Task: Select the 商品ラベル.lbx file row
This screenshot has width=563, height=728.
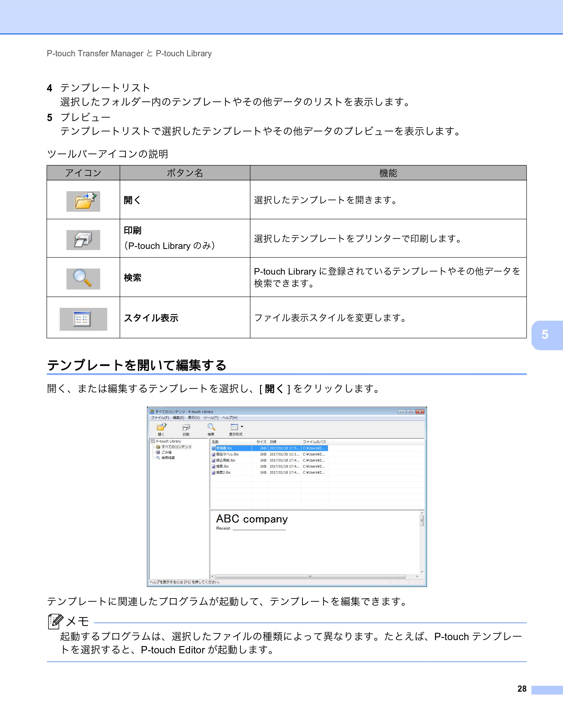Action: point(269,454)
